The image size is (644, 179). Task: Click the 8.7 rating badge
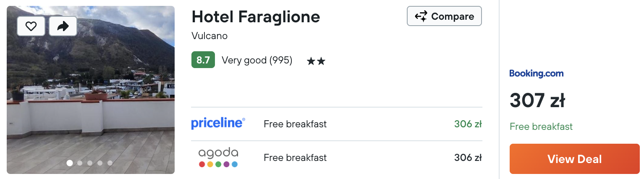tap(203, 60)
